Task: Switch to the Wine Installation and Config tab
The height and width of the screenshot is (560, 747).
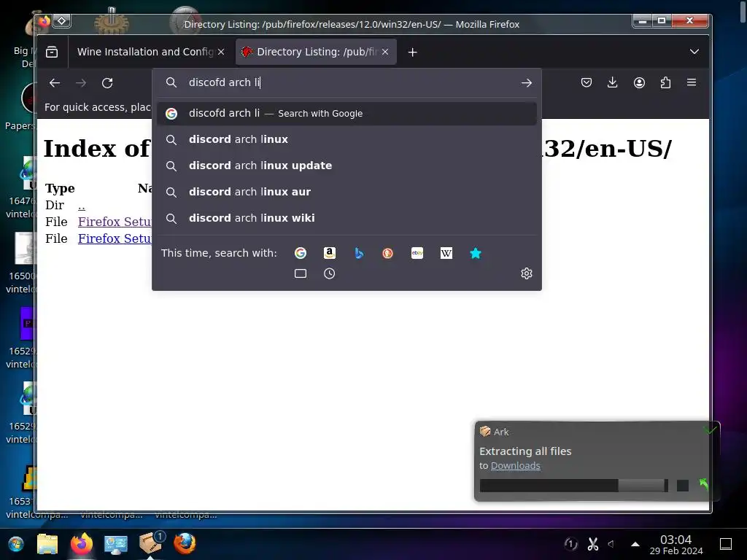Action: coord(146,52)
